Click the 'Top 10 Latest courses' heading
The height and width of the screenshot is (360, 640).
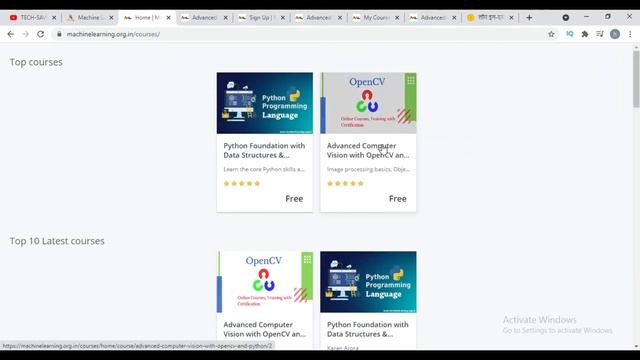click(x=57, y=241)
